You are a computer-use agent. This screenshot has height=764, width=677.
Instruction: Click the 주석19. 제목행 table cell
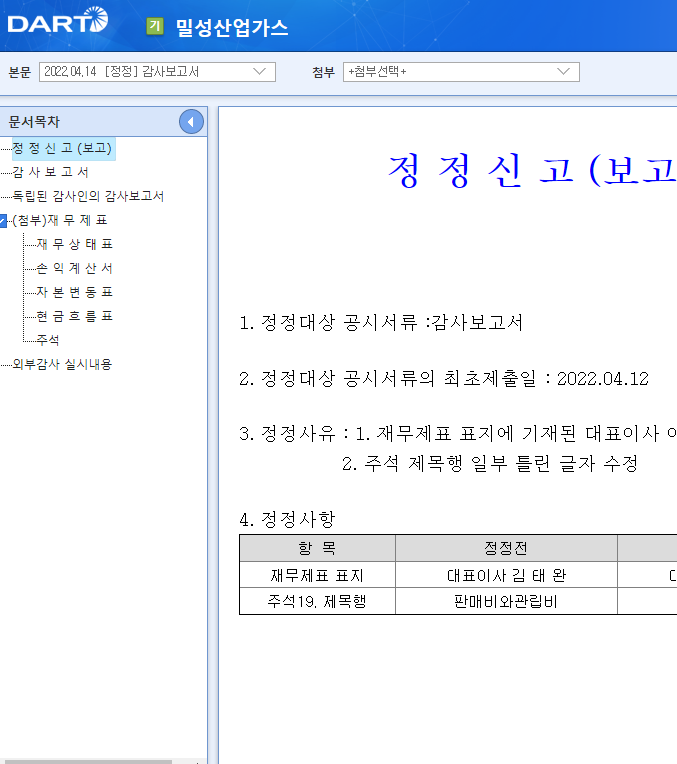tap(317, 601)
